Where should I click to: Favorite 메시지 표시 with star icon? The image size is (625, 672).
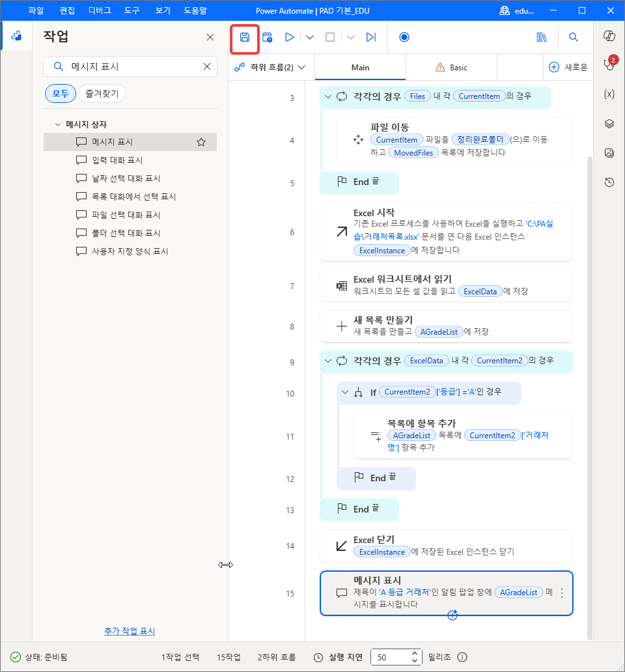201,142
